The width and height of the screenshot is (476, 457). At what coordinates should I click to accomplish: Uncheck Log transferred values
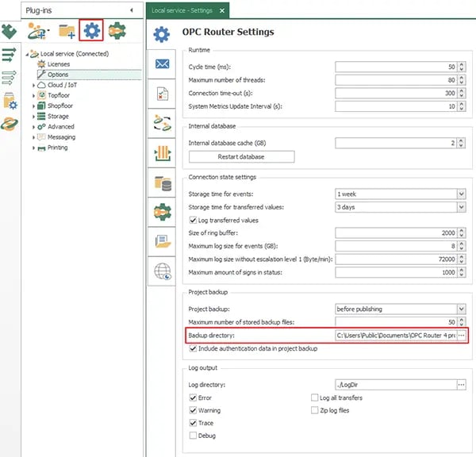(193, 220)
